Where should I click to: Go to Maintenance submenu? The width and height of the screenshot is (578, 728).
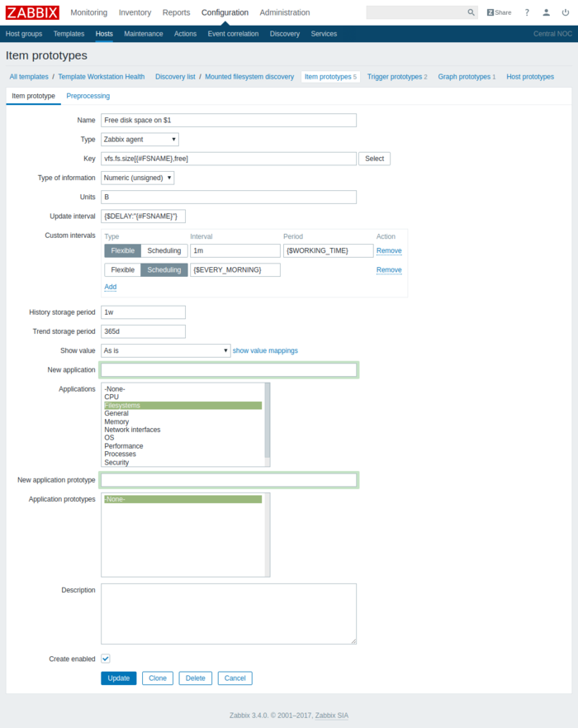click(x=144, y=34)
